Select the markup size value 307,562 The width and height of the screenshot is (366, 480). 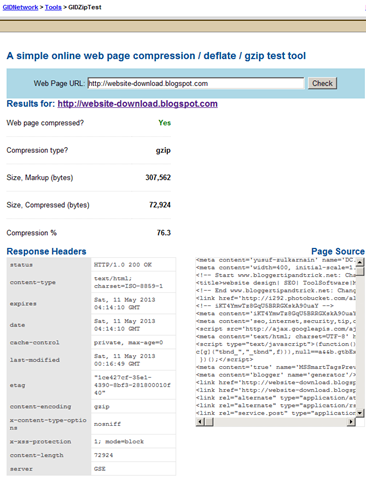pos(158,178)
